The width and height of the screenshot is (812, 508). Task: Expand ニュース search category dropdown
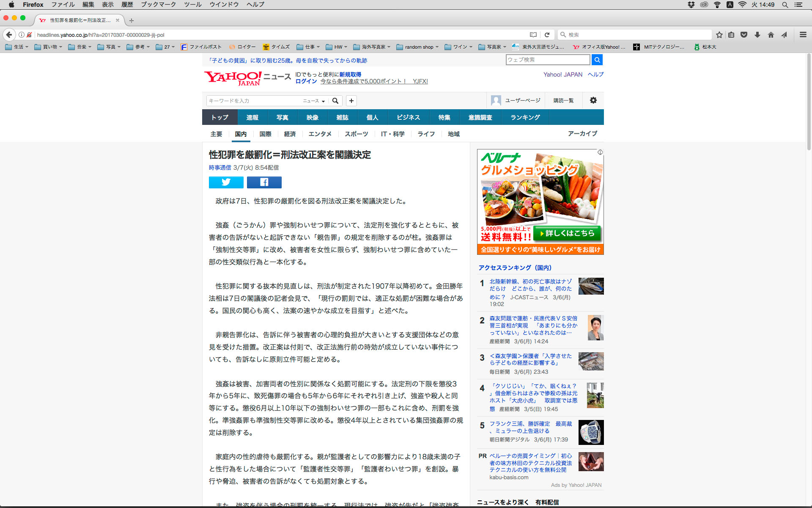point(314,101)
